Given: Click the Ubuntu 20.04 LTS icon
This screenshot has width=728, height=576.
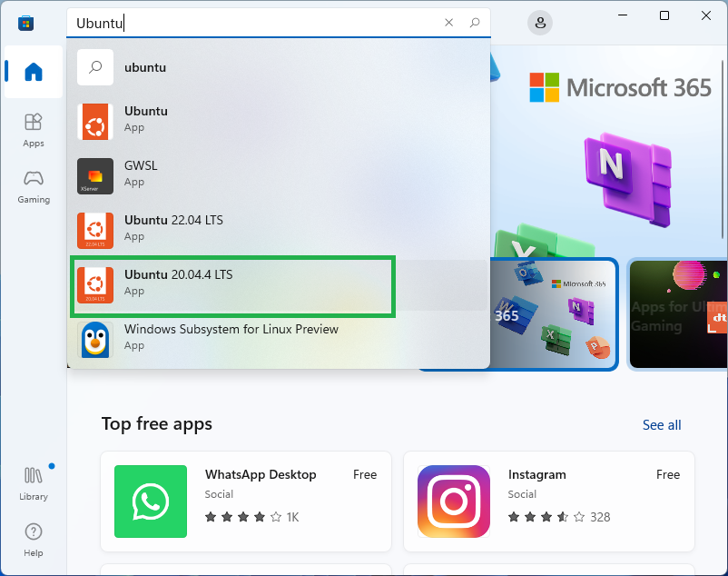Looking at the screenshot, I should coord(95,285).
